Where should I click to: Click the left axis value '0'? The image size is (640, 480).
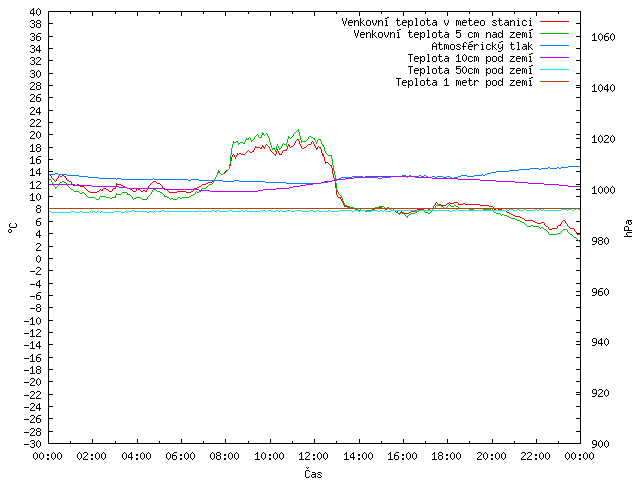(x=38, y=259)
